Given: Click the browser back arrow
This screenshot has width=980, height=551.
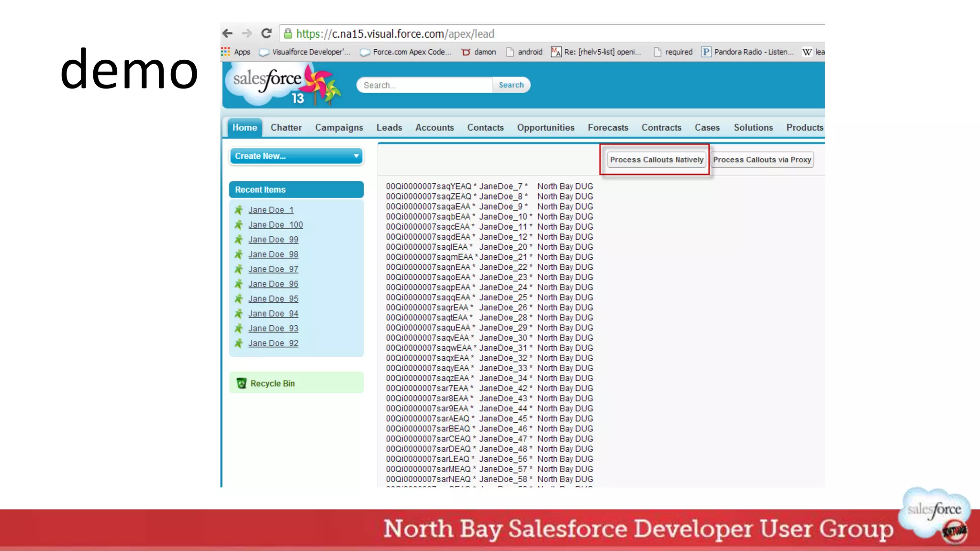Looking at the screenshot, I should pos(227,33).
